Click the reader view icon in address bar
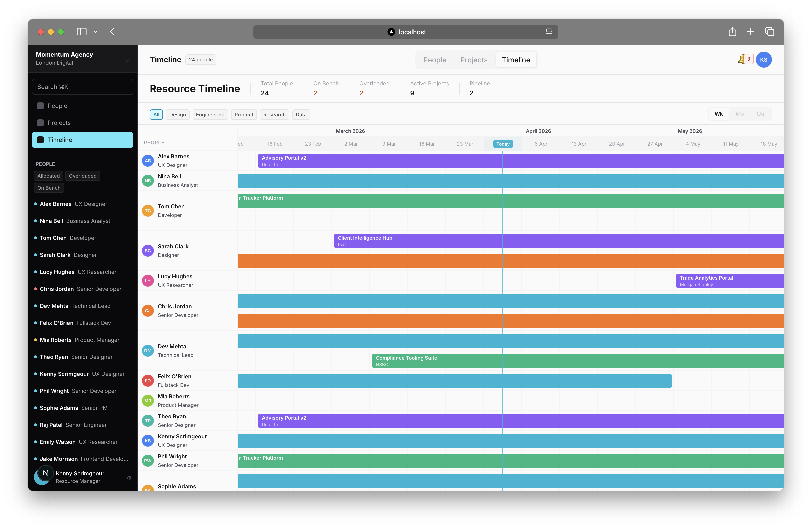Image resolution: width=812 pixels, height=528 pixels. pyautogui.click(x=549, y=32)
